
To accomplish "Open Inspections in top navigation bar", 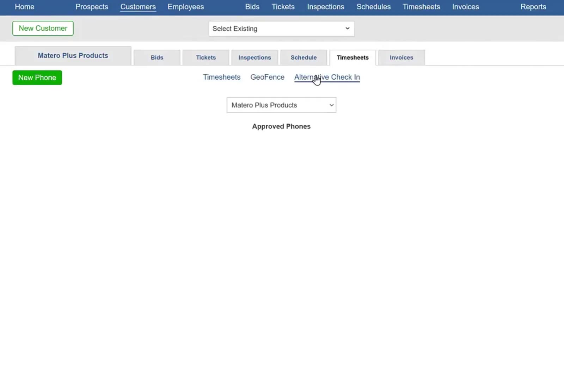I will coord(325,7).
